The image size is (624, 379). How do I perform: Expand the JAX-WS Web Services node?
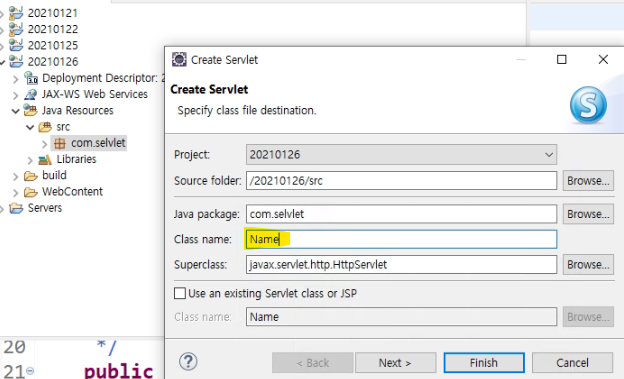(x=16, y=95)
